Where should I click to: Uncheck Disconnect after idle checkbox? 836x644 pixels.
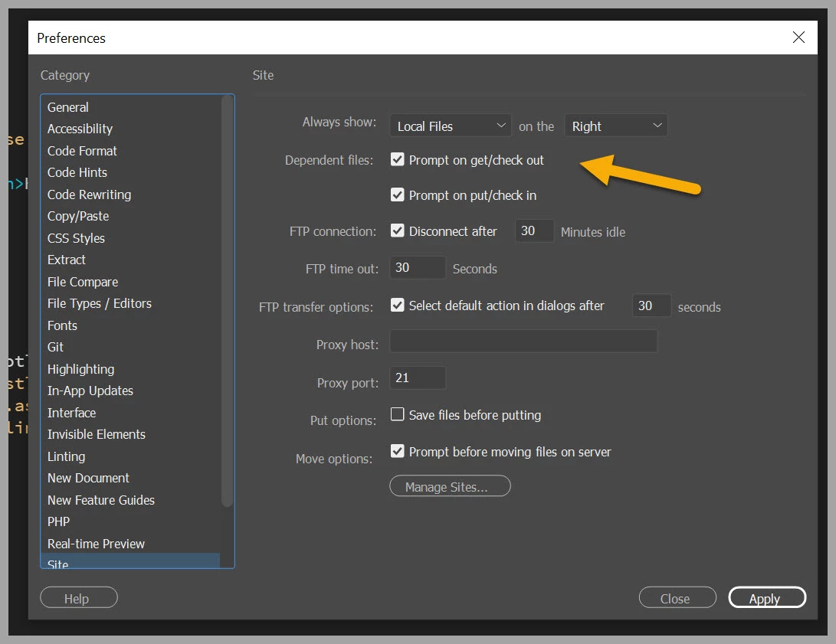397,230
